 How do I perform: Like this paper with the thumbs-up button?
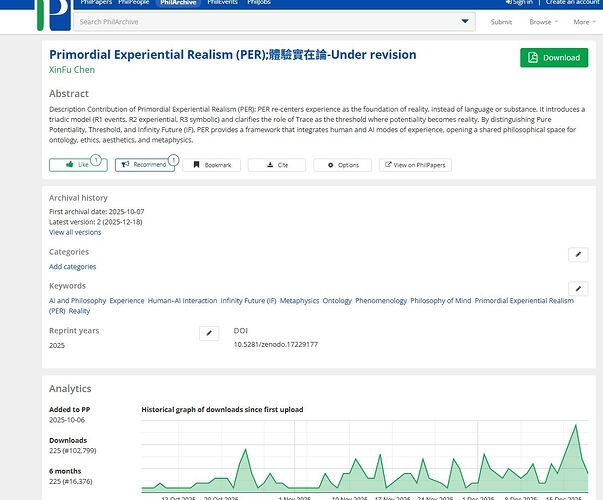(x=76, y=164)
